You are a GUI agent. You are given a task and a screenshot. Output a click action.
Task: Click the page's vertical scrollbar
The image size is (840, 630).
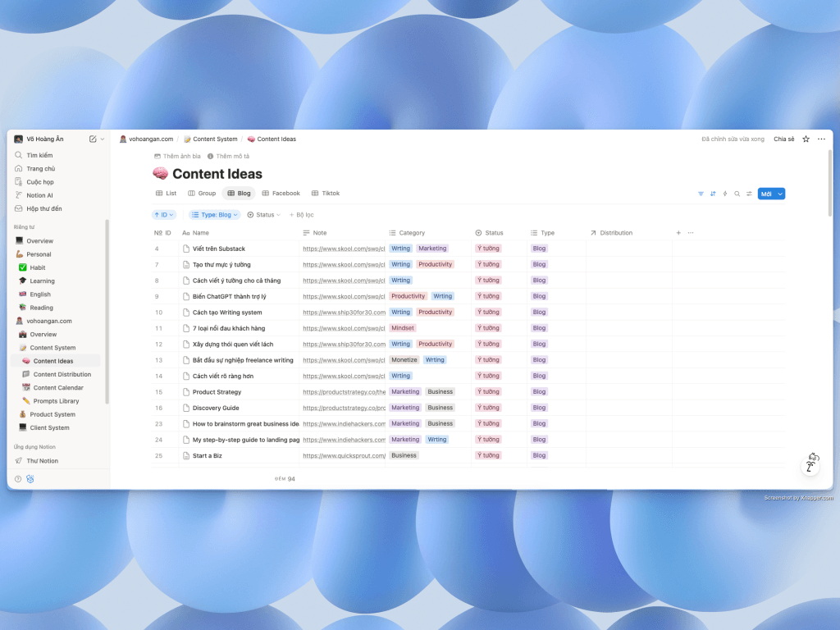(830, 184)
